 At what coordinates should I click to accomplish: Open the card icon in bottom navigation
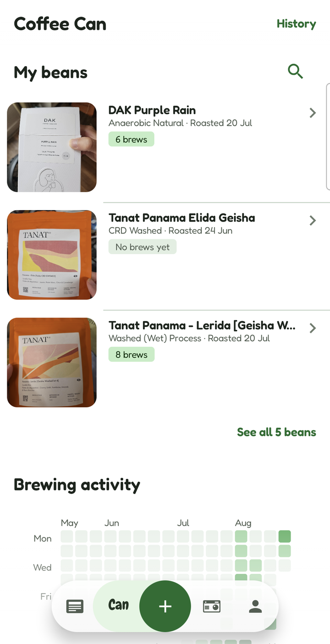click(x=211, y=606)
